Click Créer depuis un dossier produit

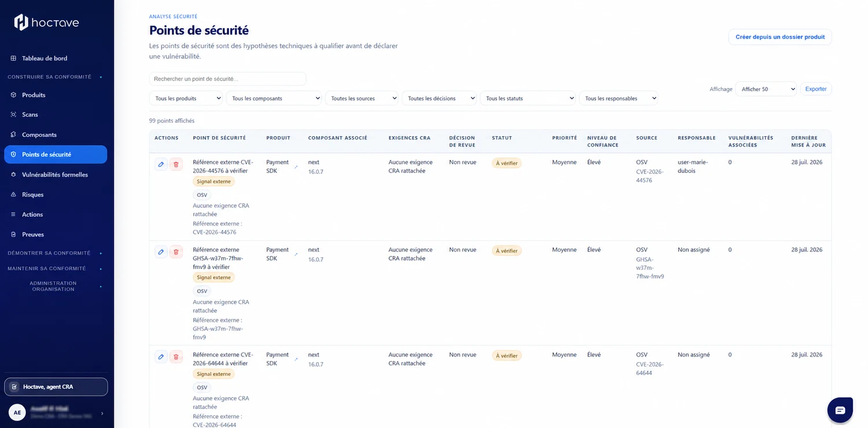[780, 37]
